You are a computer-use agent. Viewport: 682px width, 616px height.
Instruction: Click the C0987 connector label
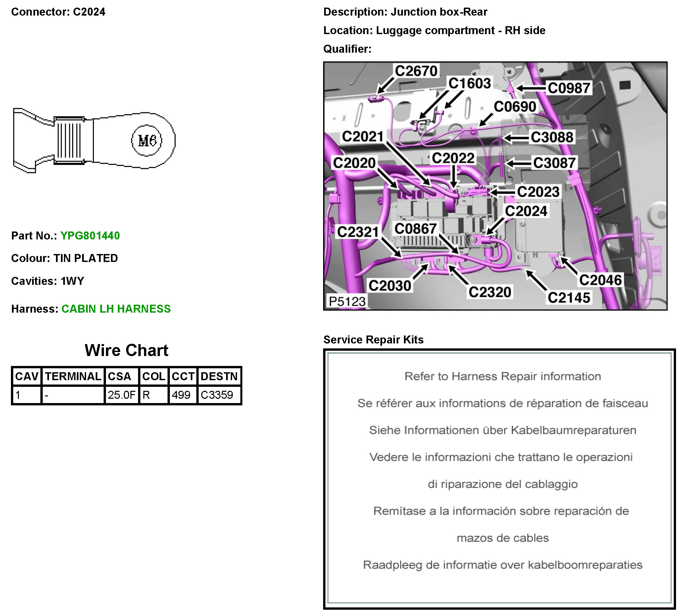(x=569, y=88)
